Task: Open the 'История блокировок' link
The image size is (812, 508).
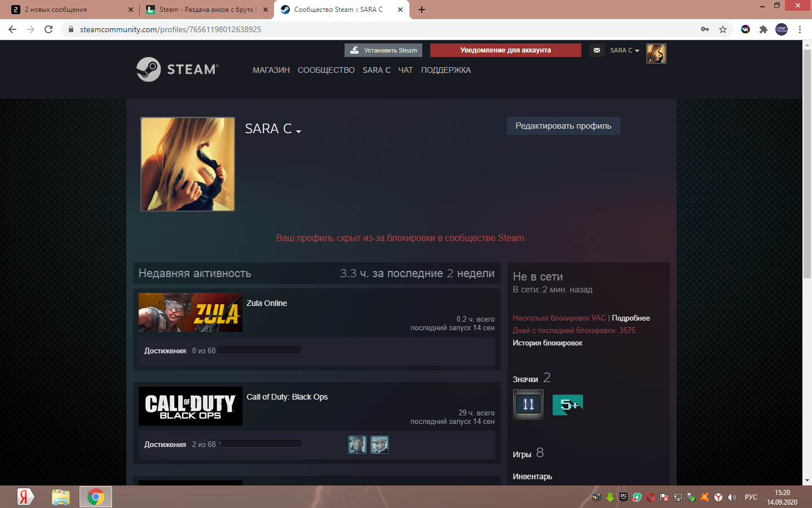Action: (548, 343)
